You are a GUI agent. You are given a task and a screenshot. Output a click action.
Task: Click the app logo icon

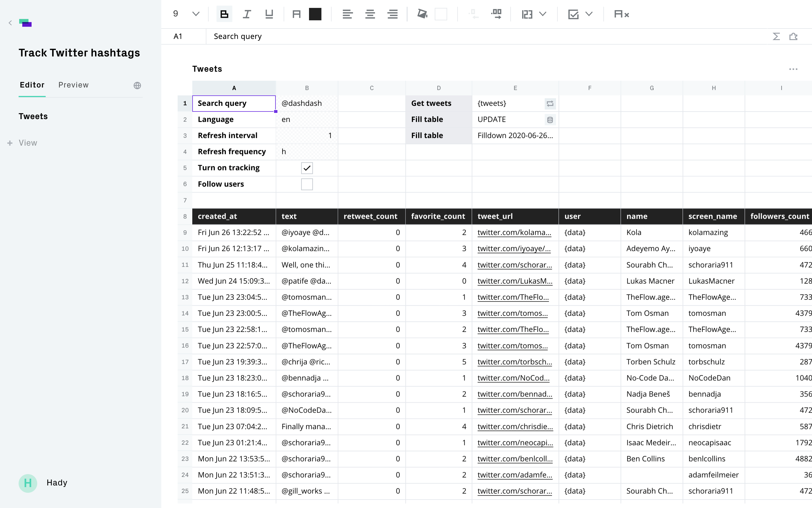tap(25, 23)
